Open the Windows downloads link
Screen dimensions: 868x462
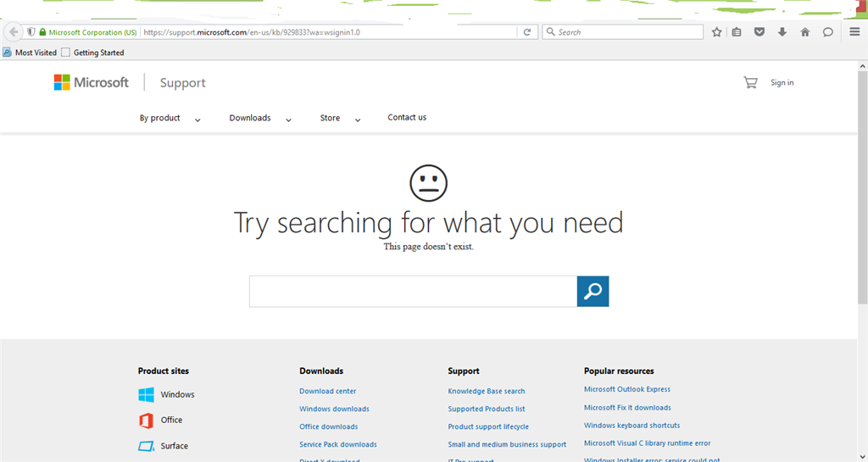tap(334, 409)
